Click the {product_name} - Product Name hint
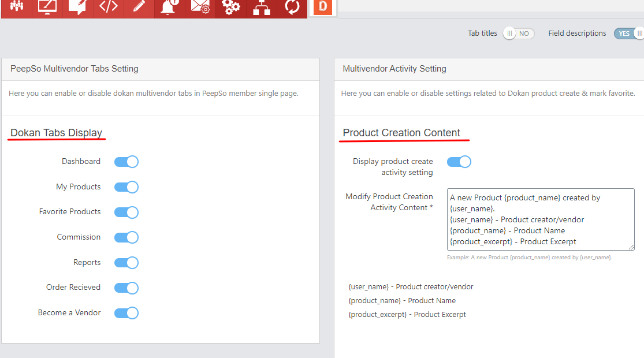 pos(402,300)
